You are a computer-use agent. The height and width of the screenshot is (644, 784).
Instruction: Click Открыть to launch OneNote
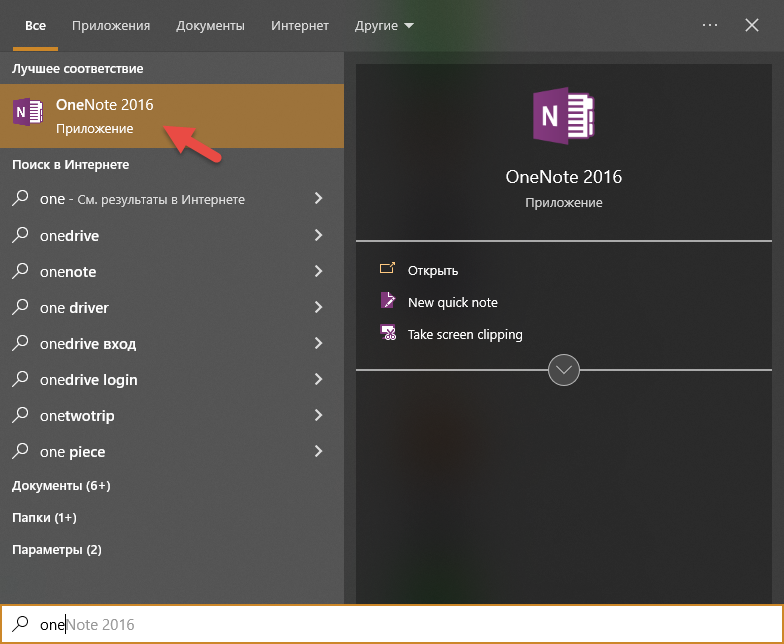coord(433,270)
